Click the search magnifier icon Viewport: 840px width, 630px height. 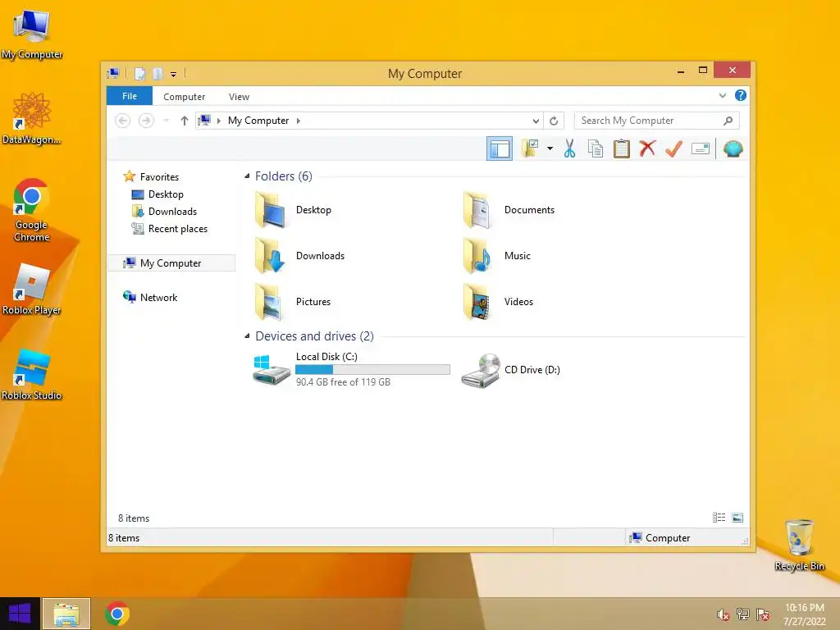[x=728, y=121]
